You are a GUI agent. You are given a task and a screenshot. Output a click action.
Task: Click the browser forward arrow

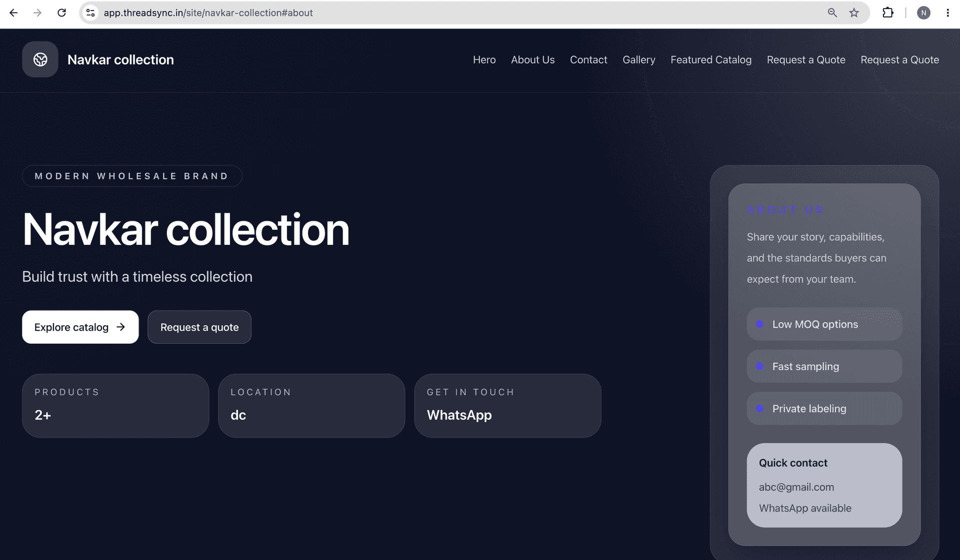(37, 13)
